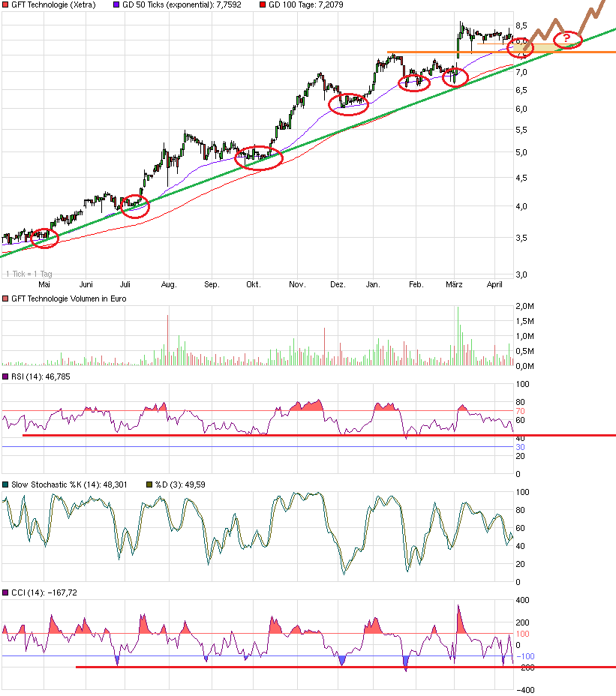
Task: Click the 'April' month label
Action: pos(494,284)
